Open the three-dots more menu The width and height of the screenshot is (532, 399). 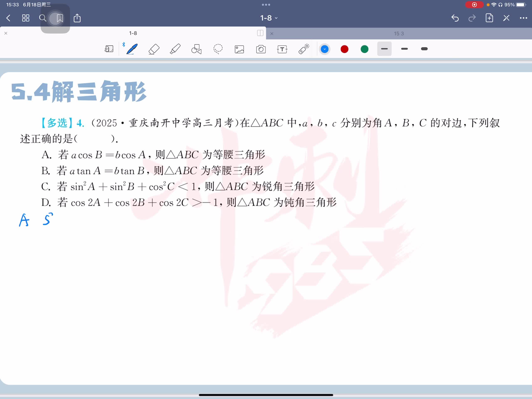click(x=523, y=18)
